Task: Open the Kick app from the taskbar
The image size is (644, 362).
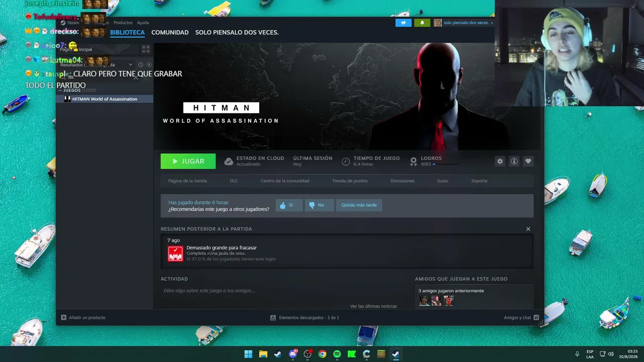Action: pos(352,354)
